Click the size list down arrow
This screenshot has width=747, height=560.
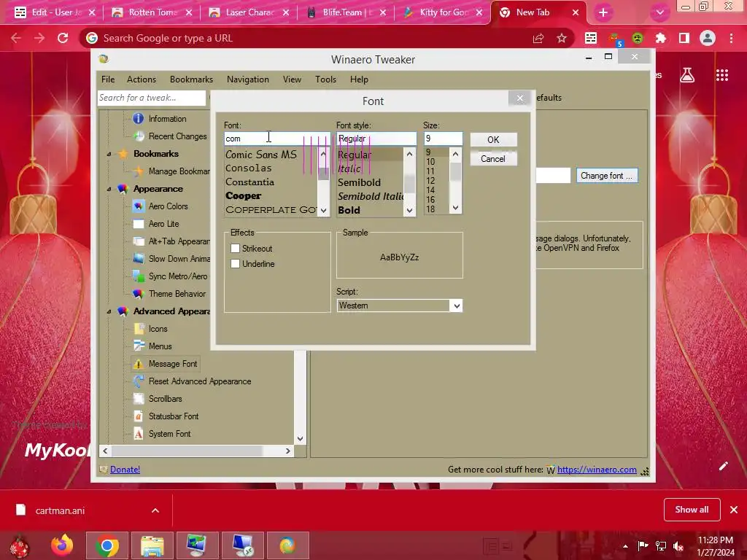455,208
